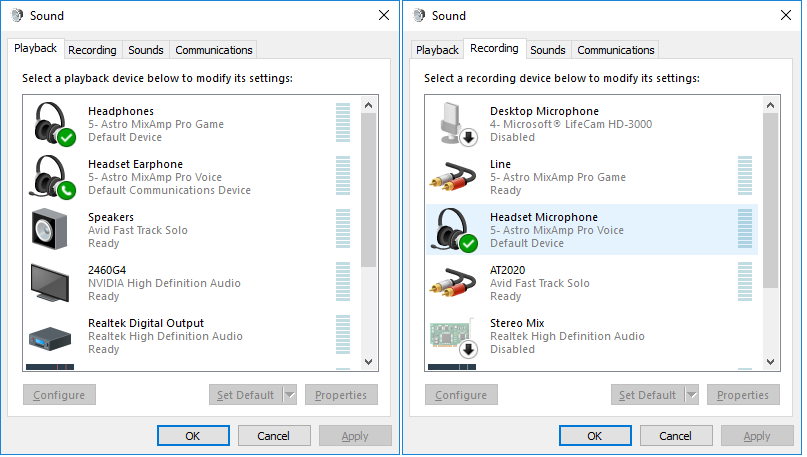Click the 2460G4 monitor icon
807x457 pixels.
[x=50, y=283]
